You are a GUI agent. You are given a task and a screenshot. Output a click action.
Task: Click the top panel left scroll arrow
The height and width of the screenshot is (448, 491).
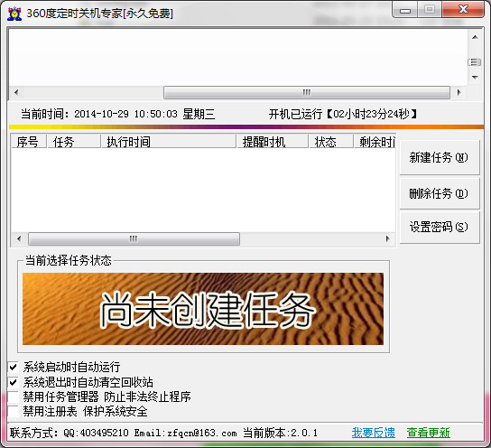coord(16,92)
